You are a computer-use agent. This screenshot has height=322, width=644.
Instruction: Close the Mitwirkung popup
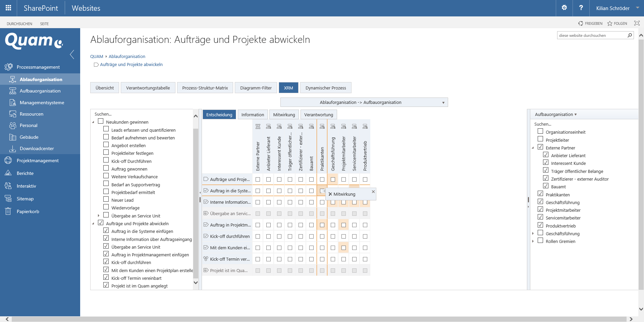[x=373, y=192]
